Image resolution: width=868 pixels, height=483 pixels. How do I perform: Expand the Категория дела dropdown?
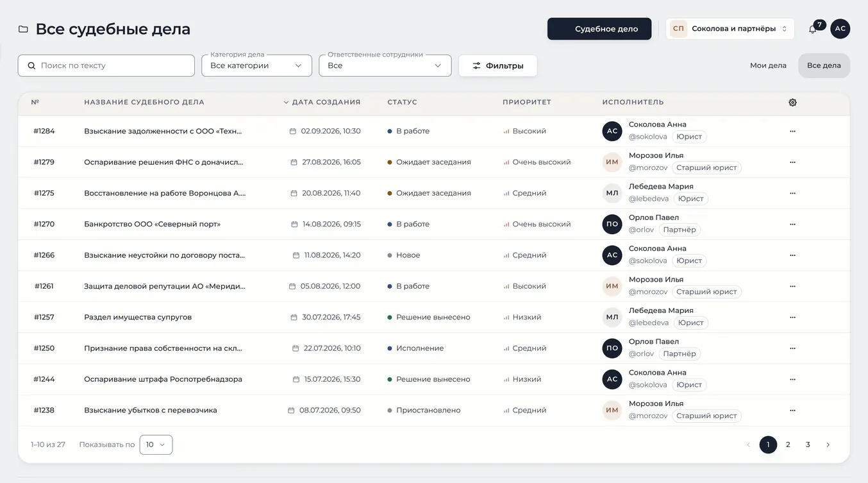(x=256, y=65)
